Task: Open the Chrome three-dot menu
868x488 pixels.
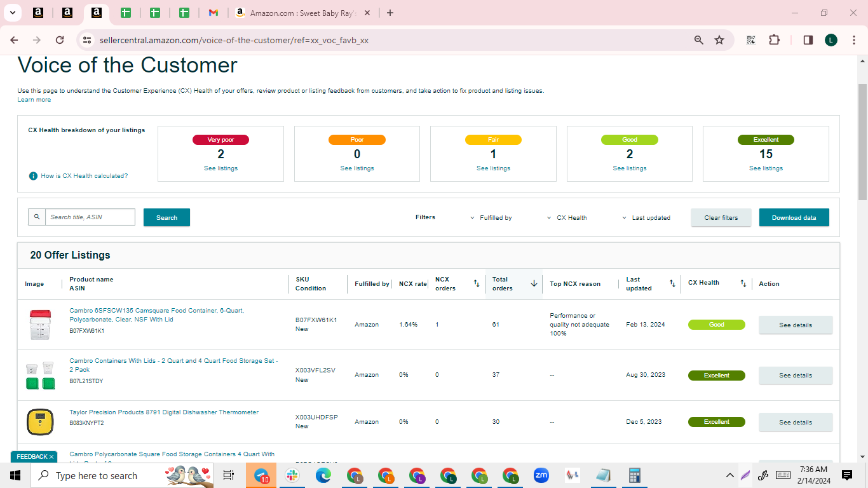Action: click(x=853, y=40)
